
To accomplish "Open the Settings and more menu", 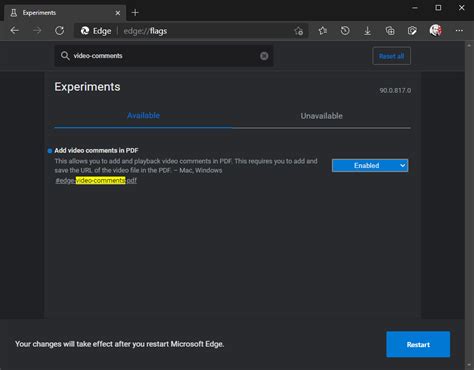I will pyautogui.click(x=459, y=31).
